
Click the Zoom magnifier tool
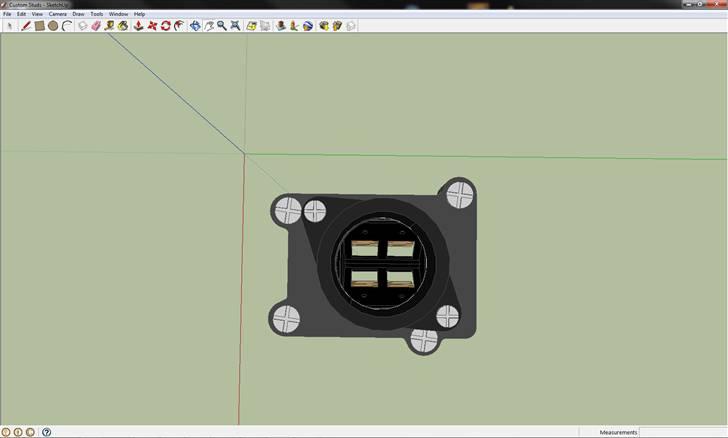point(222,25)
